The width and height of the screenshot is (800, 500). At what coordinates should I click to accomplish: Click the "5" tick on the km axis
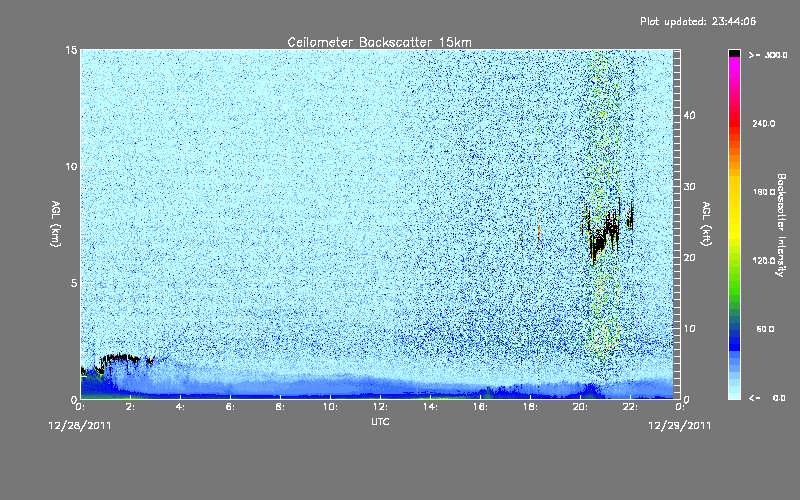click(74, 283)
